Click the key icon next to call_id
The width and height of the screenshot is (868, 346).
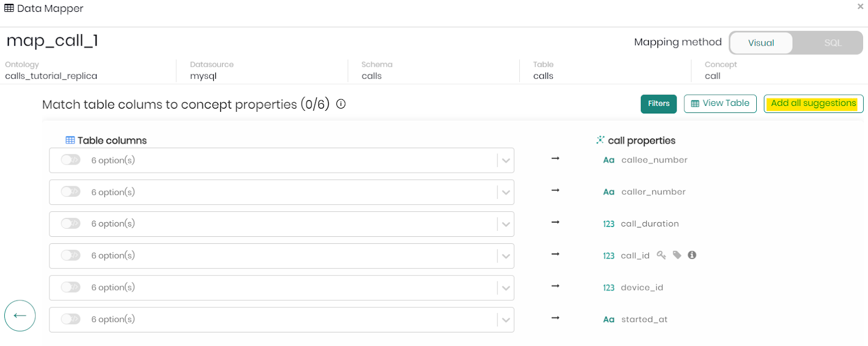pyautogui.click(x=661, y=255)
